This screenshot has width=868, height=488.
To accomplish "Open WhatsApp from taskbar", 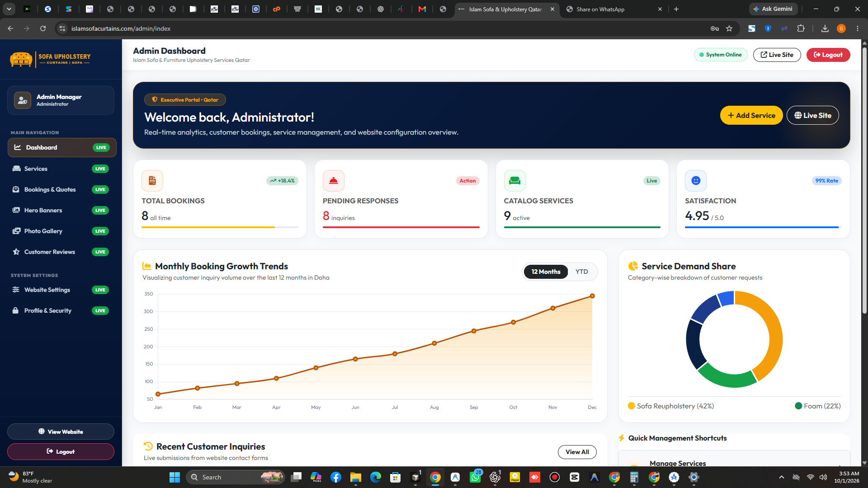I will 475,477.
